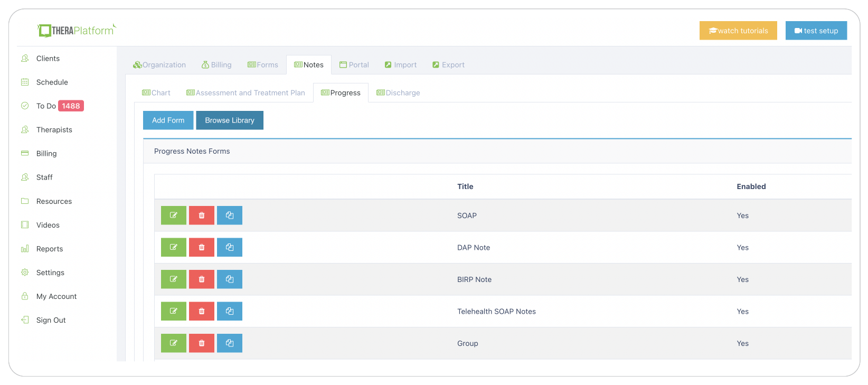Sign Out from the sidebar
868x385 pixels.
51,320
